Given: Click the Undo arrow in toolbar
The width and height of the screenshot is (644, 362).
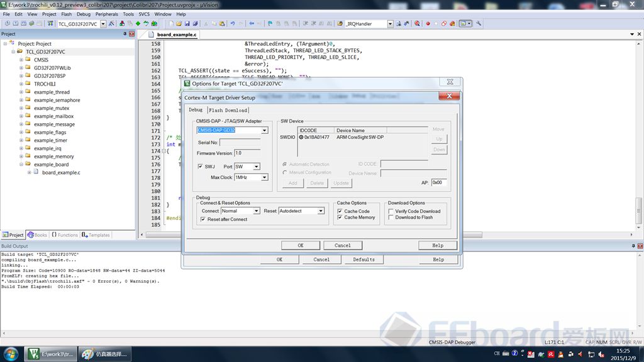Looking at the screenshot, I should (x=233, y=24).
